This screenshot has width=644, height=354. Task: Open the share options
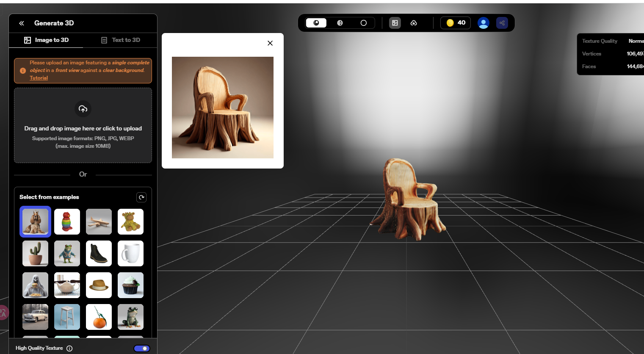(502, 22)
